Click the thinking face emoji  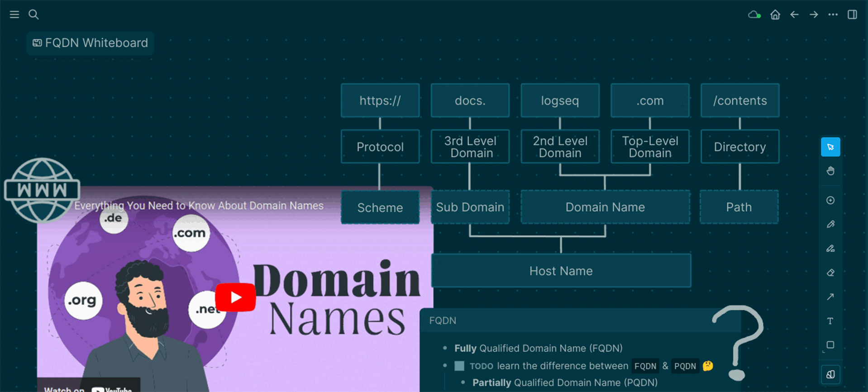coord(708,366)
